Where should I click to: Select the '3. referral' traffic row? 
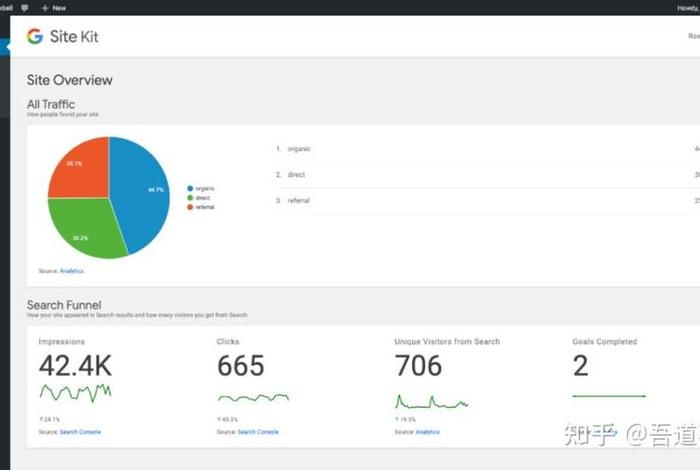point(488,201)
